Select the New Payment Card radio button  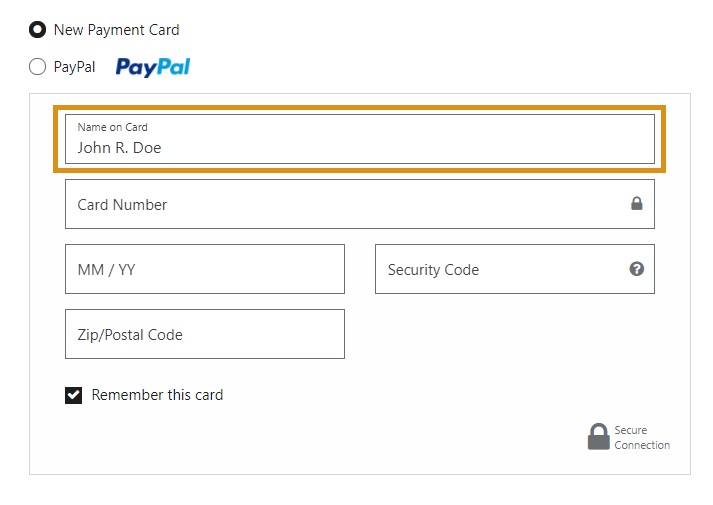coord(38,30)
